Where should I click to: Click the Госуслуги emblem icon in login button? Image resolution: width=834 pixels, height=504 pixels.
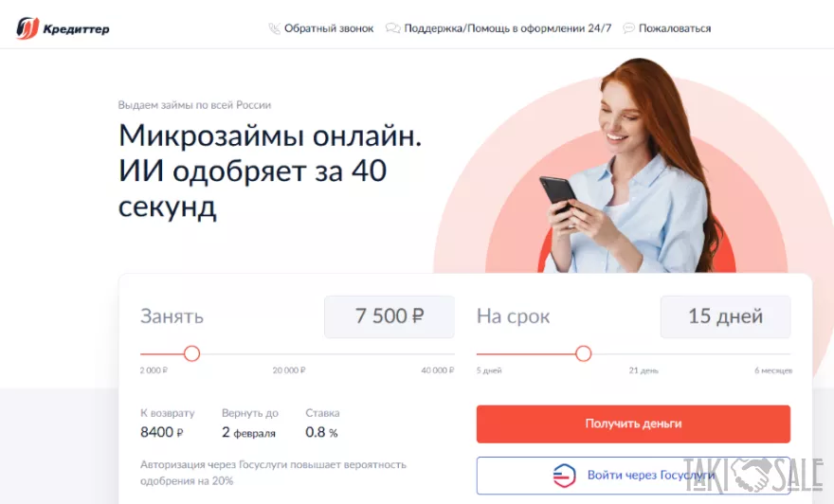[x=564, y=476]
